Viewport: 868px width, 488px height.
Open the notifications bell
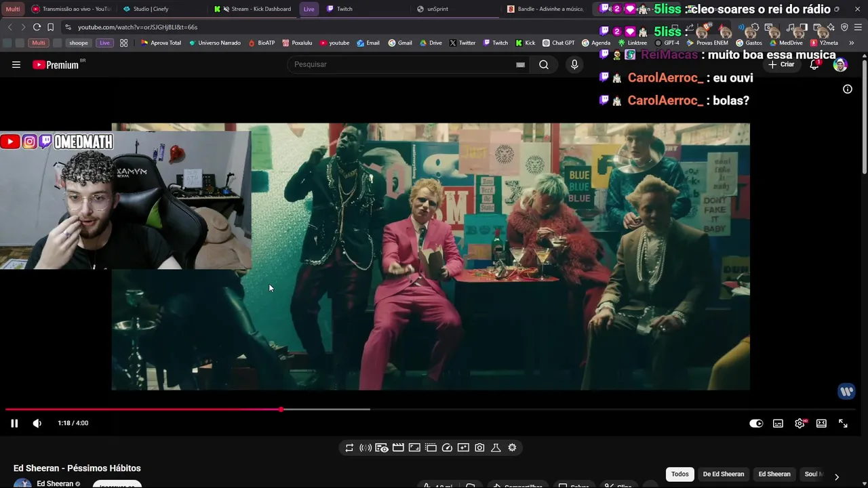click(814, 64)
